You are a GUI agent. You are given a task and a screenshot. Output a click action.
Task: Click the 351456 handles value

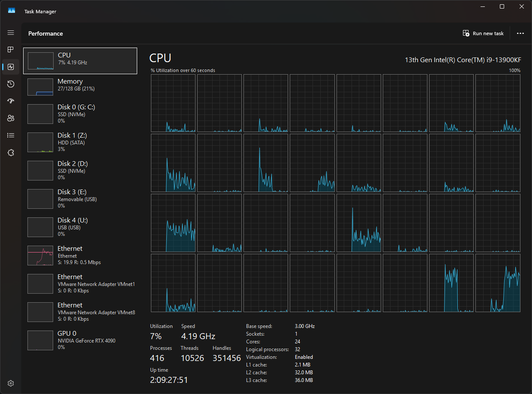227,358
